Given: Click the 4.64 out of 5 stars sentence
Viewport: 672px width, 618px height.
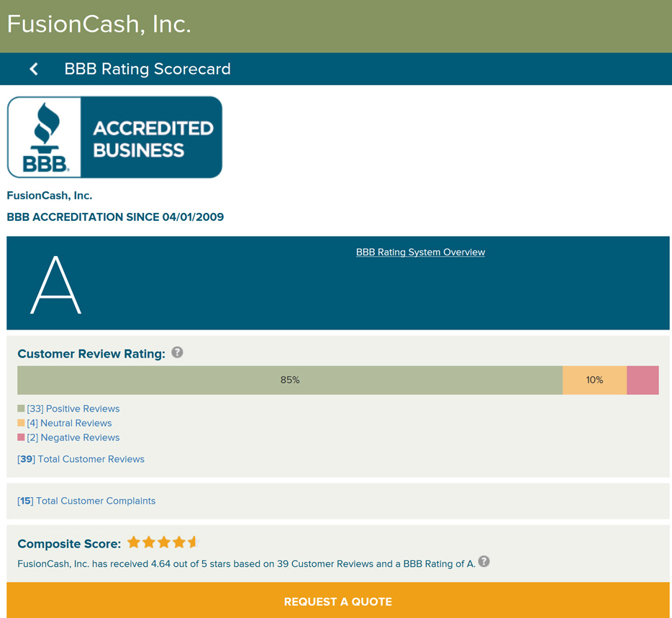Looking at the screenshot, I should pyautogui.click(x=247, y=563).
